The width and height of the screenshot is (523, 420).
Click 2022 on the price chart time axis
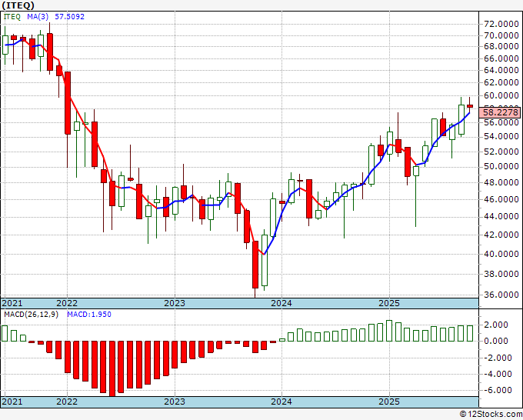coord(67,303)
